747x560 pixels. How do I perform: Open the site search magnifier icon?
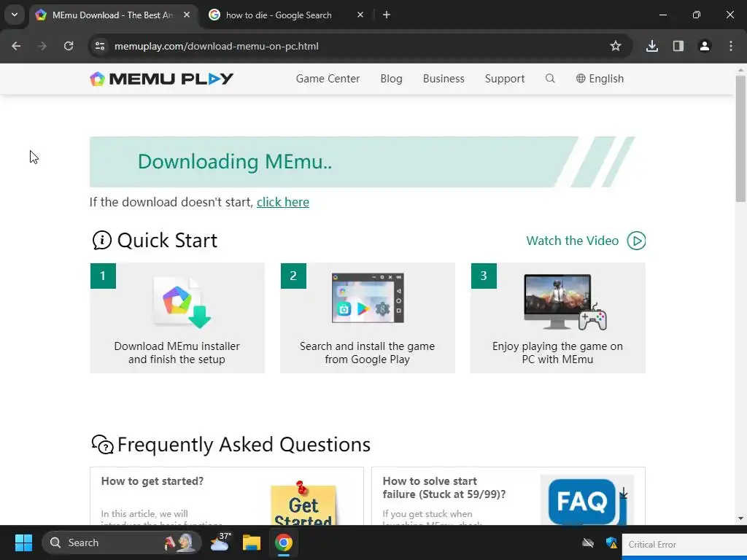pos(550,79)
